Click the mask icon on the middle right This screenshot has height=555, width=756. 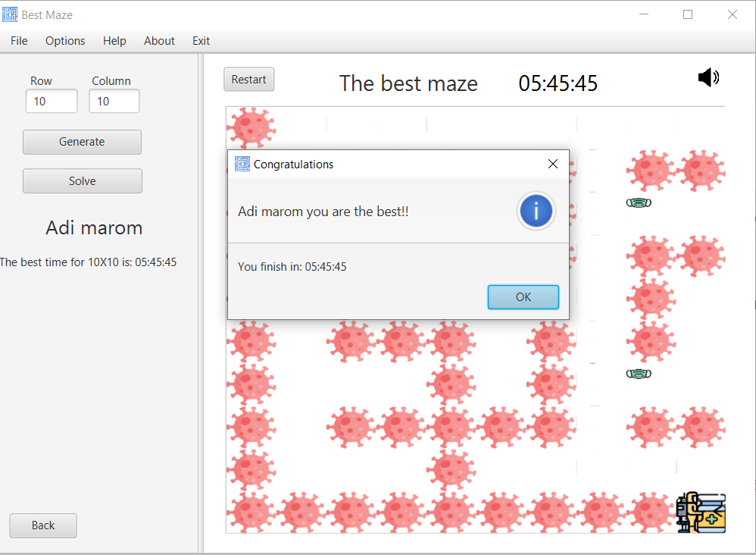tap(639, 373)
